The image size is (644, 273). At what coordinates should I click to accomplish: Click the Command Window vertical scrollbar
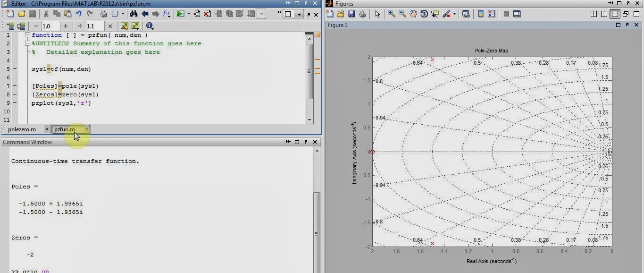(317, 210)
